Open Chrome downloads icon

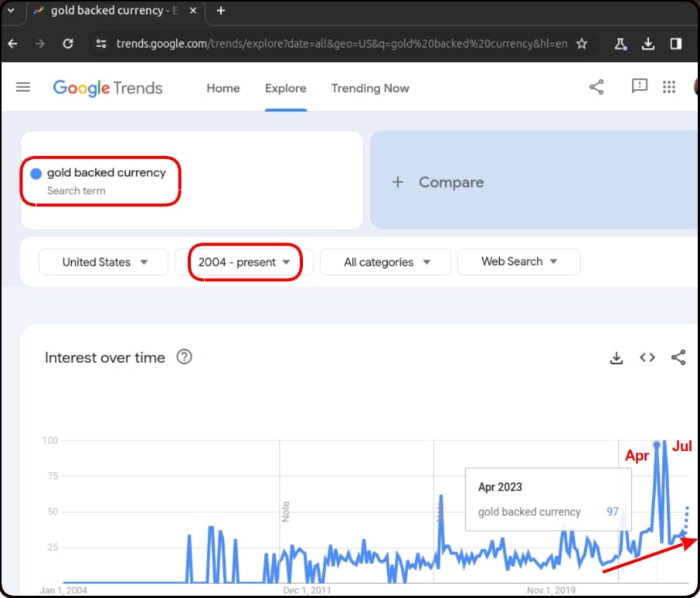coord(647,43)
